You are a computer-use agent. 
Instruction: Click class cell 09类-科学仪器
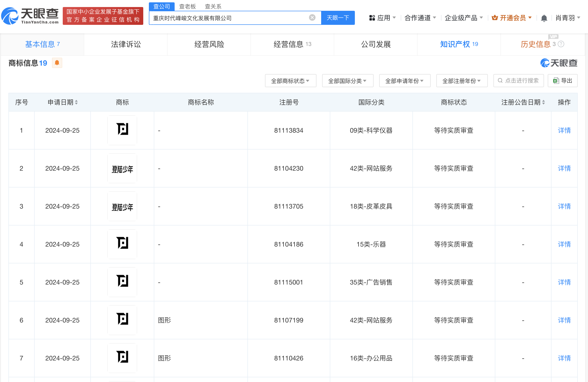click(x=371, y=130)
